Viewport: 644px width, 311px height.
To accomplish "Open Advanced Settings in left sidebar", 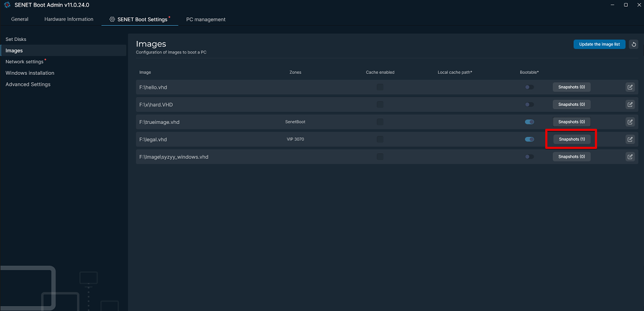I will [x=28, y=84].
